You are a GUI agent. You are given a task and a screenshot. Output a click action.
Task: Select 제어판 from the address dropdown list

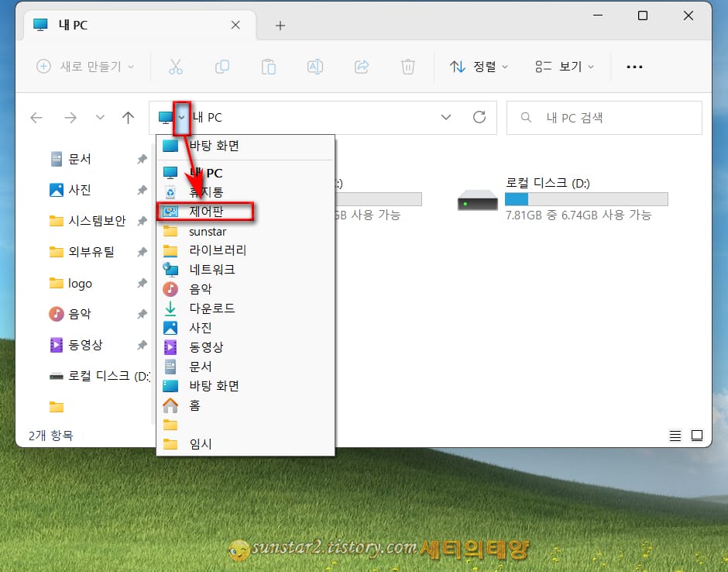204,212
